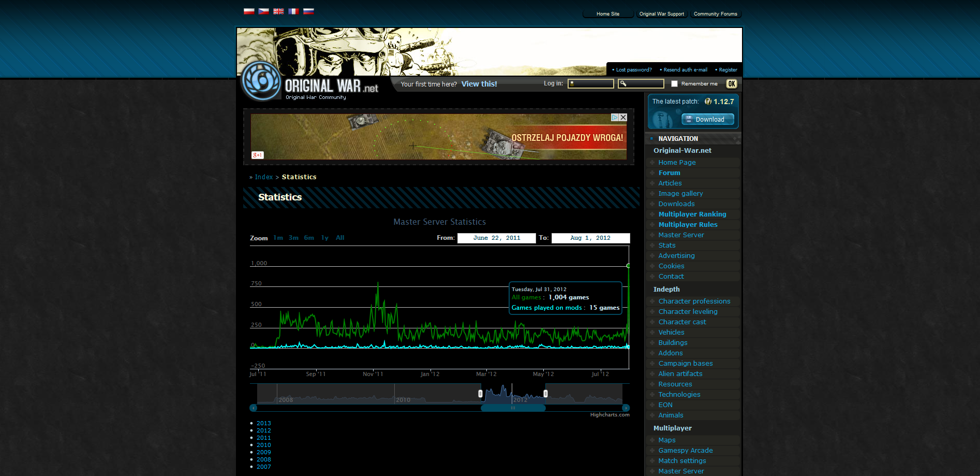Close the banner advertisement
The width and height of the screenshot is (980, 476).
[x=623, y=118]
